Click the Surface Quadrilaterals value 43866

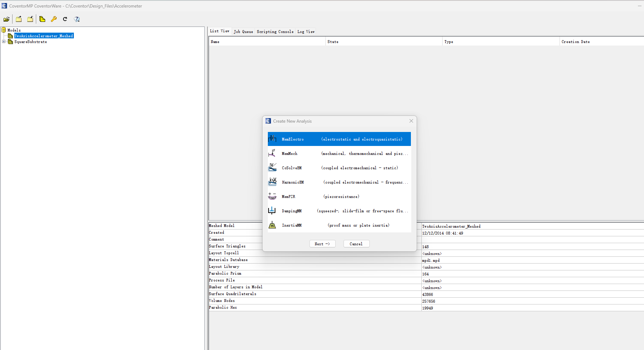pyautogui.click(x=427, y=294)
